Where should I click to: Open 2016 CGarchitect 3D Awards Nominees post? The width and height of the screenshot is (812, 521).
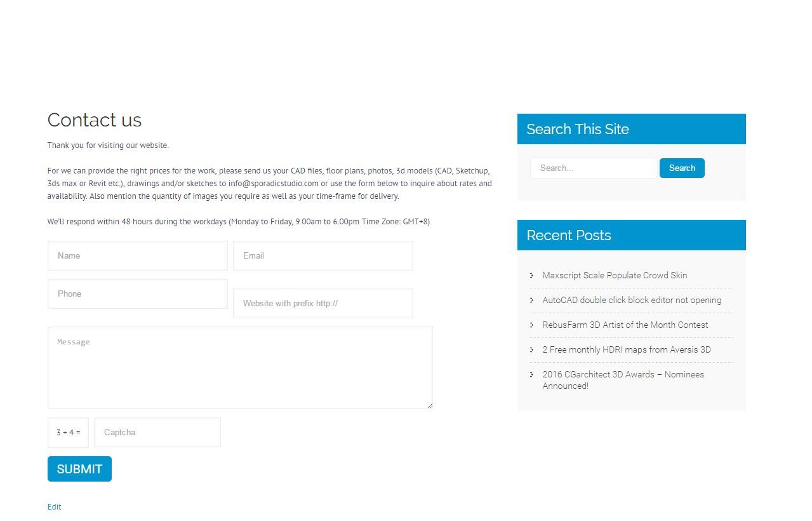tap(623, 380)
